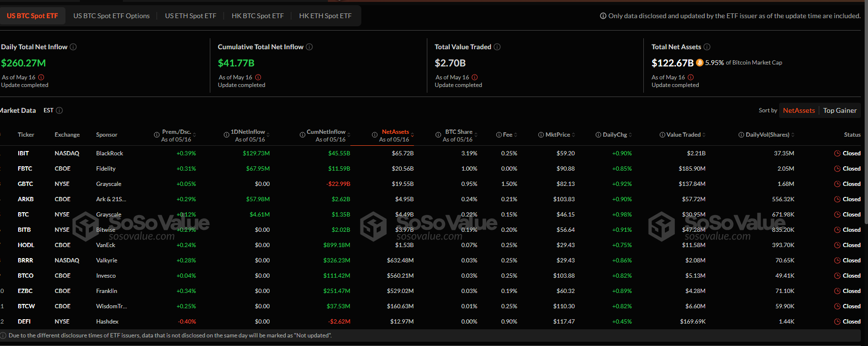Select the -$22.99B GBTC cumulative inflow cell
The image size is (868, 346).
point(338,184)
